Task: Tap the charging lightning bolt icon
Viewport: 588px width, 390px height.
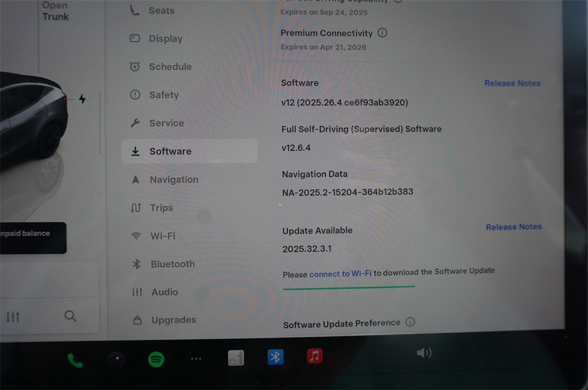Action: click(x=82, y=99)
